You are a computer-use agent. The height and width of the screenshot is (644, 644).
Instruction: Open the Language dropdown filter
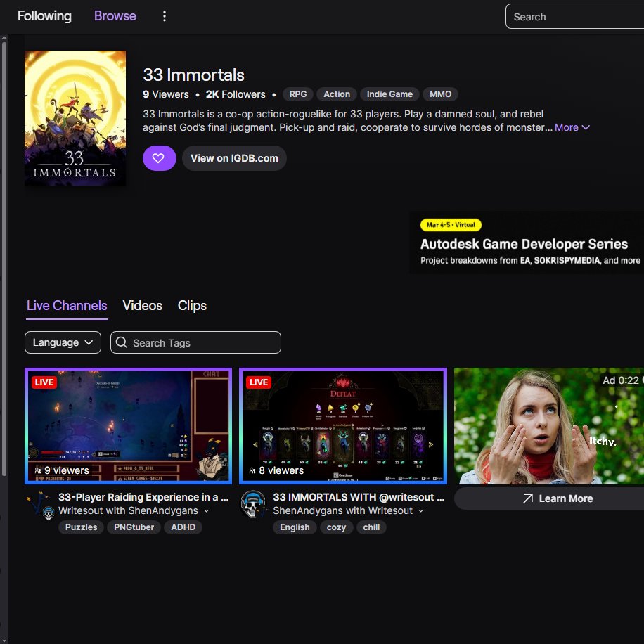[x=63, y=342]
